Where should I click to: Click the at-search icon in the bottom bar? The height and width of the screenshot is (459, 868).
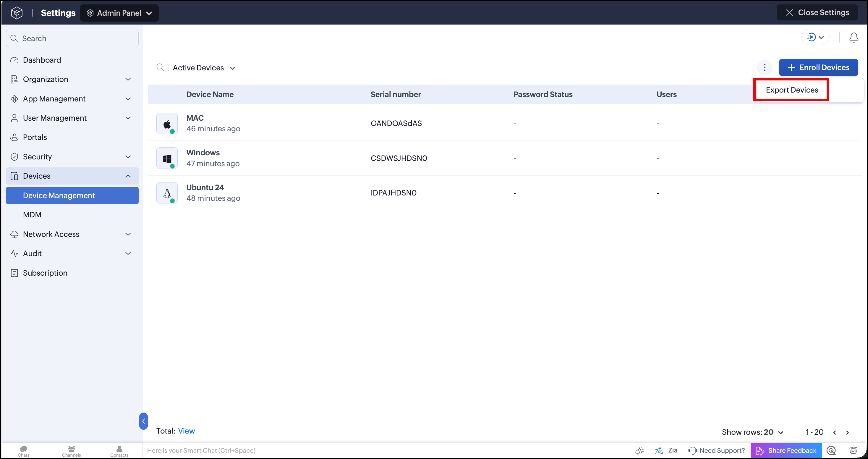[x=831, y=451]
